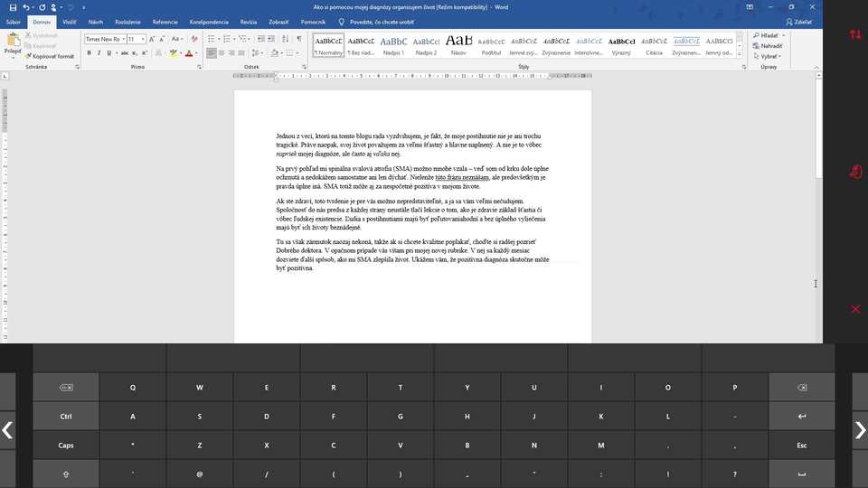
Task: Sort text with the A-Z sort icon
Action: click(285, 39)
